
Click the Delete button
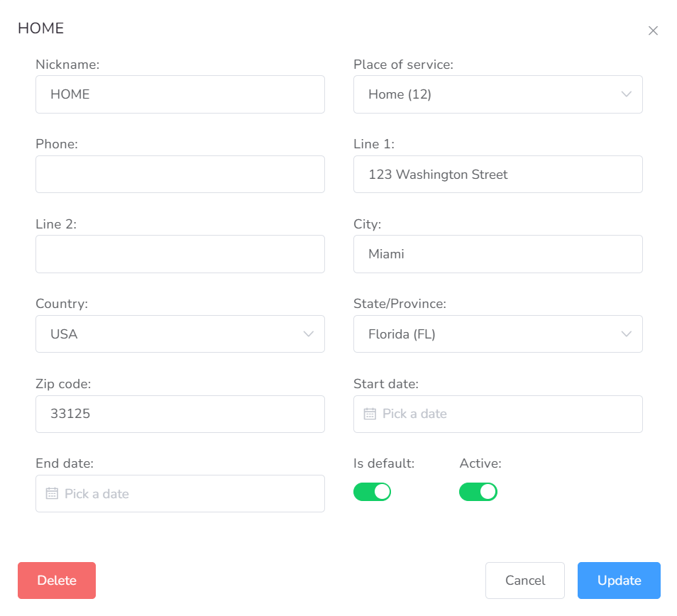57,581
